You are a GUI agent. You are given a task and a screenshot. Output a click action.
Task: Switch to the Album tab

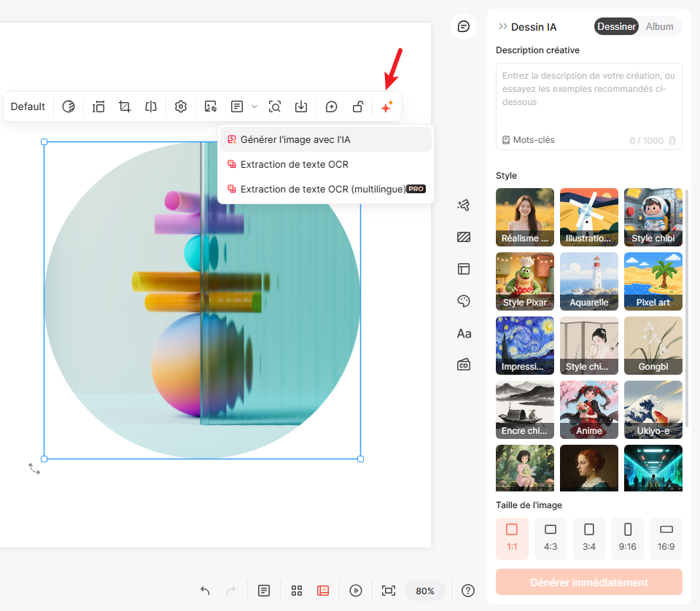[659, 26]
